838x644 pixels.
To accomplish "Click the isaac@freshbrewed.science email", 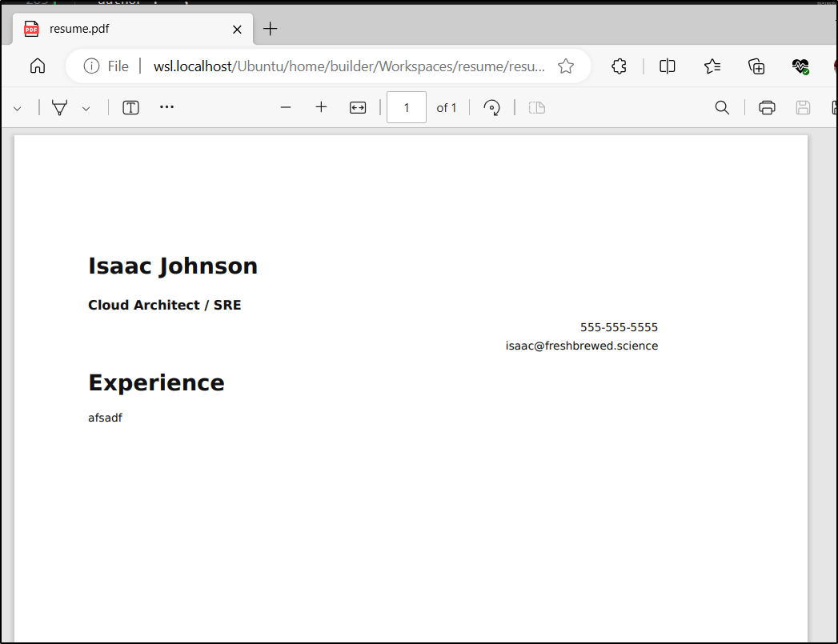I will 581,346.
